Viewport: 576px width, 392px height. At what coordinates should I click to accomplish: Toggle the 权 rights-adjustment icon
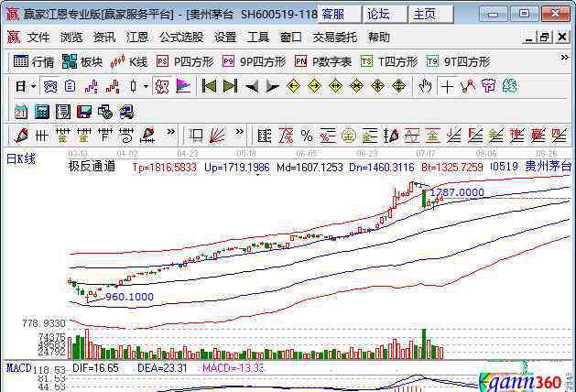tap(162, 87)
